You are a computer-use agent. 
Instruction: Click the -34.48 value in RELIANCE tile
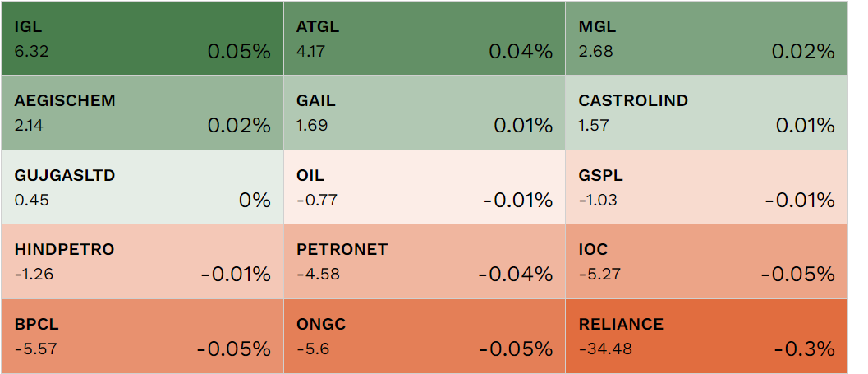605,349
